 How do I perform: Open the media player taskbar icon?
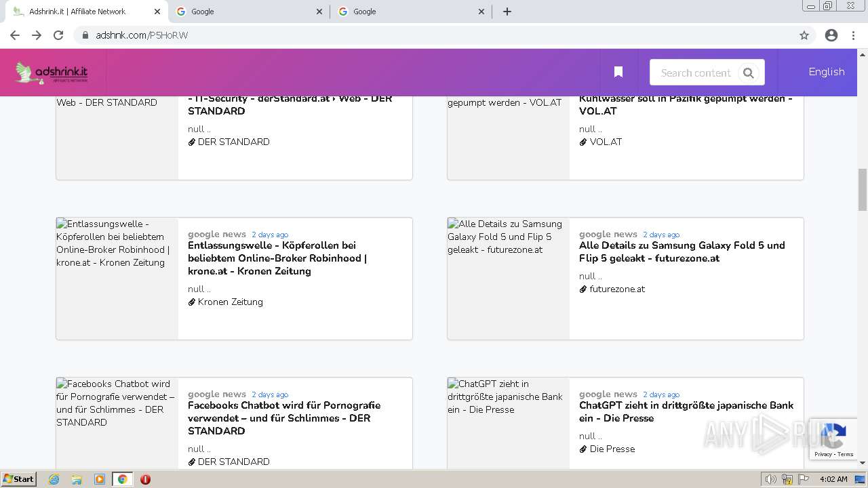[100, 479]
